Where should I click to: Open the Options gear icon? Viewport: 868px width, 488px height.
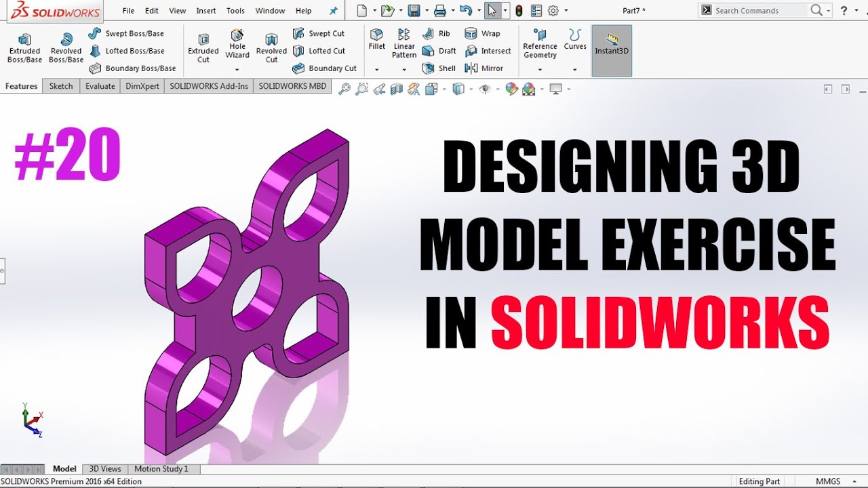553,11
